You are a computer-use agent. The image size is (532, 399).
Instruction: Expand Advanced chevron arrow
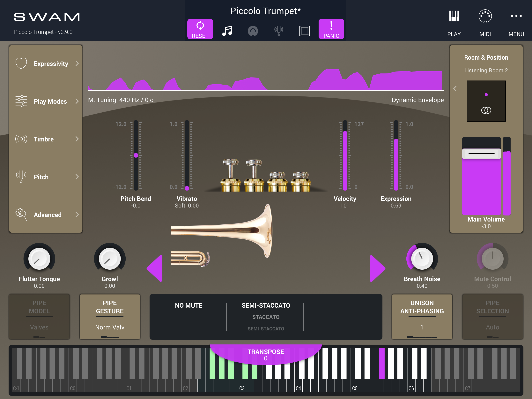click(x=77, y=215)
